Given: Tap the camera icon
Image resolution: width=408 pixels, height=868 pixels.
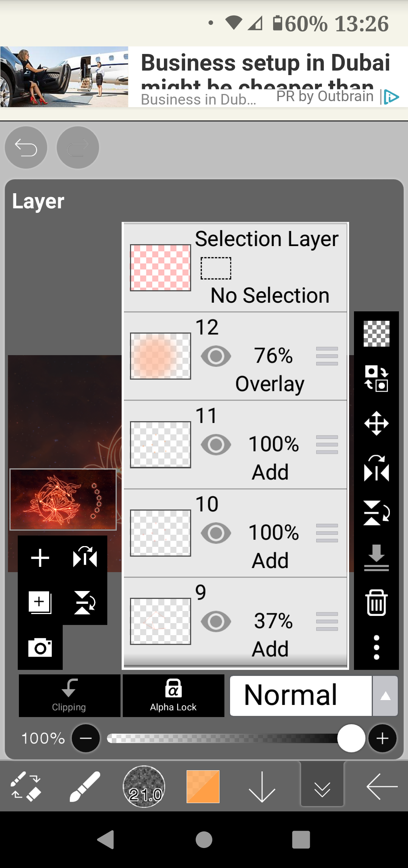Looking at the screenshot, I should pos(40,648).
